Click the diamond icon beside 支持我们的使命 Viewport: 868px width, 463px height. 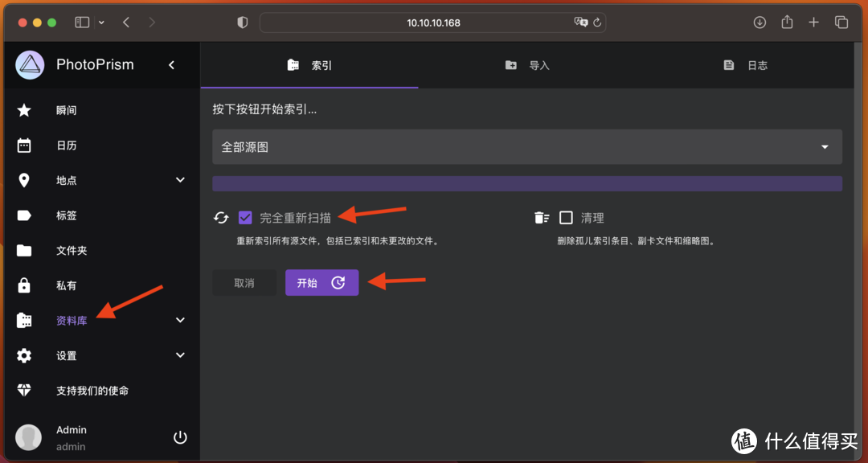[24, 391]
